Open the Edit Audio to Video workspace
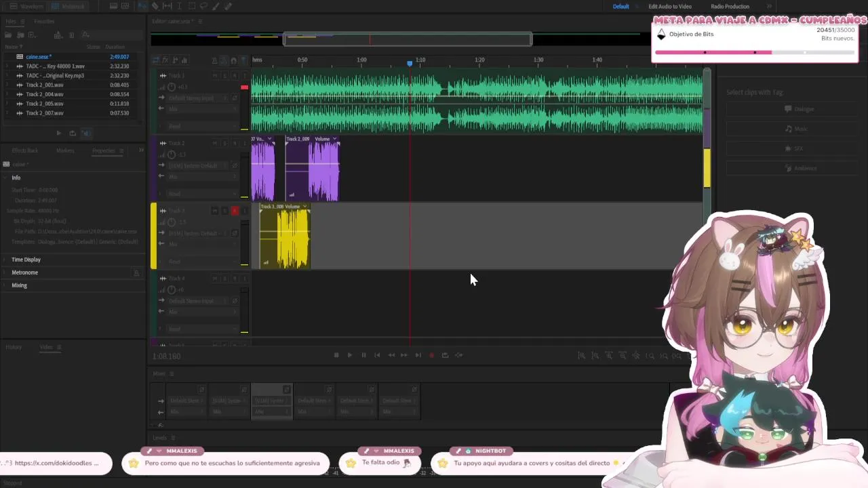 point(670,6)
